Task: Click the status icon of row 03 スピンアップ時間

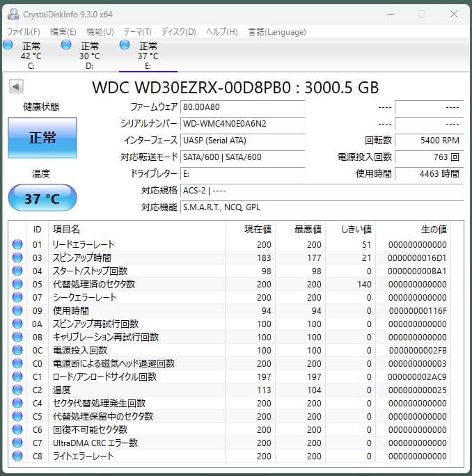Action: click(17, 257)
